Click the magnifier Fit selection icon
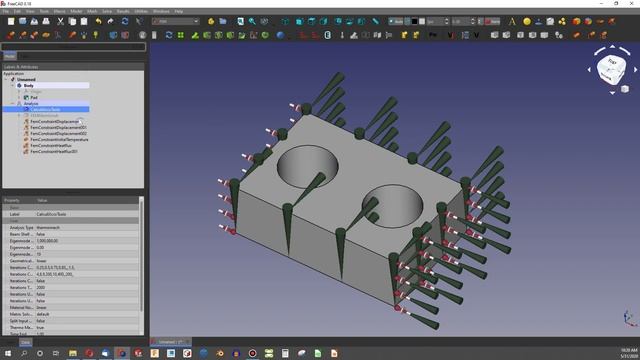The height and width of the screenshot is (360, 640). tap(252, 21)
